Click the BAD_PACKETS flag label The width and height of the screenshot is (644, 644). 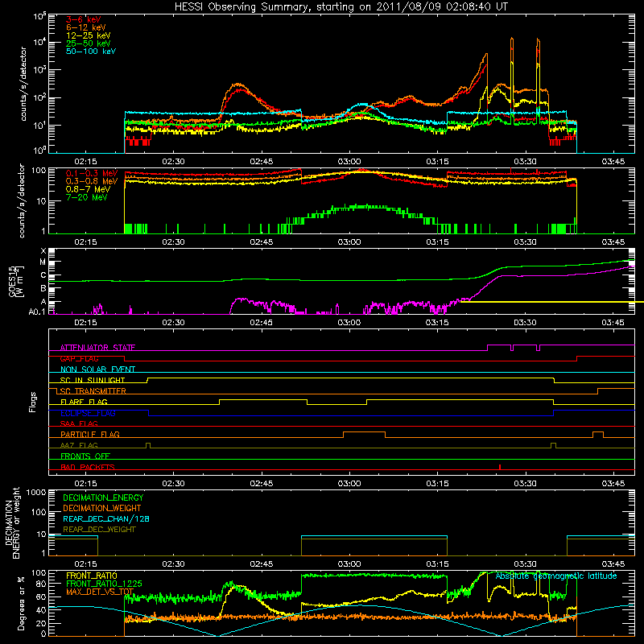tap(88, 468)
